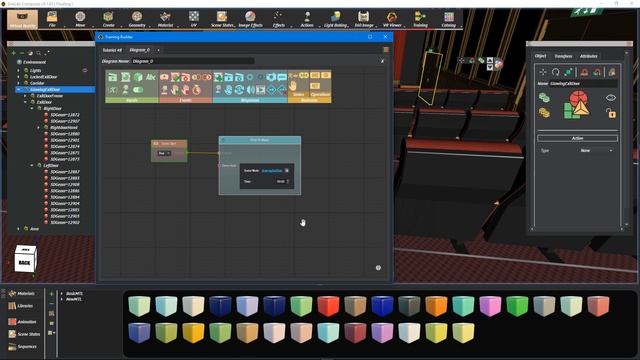Click the search icon in scene browser
Viewport: 640px width, 360px height.
pos(38,53)
